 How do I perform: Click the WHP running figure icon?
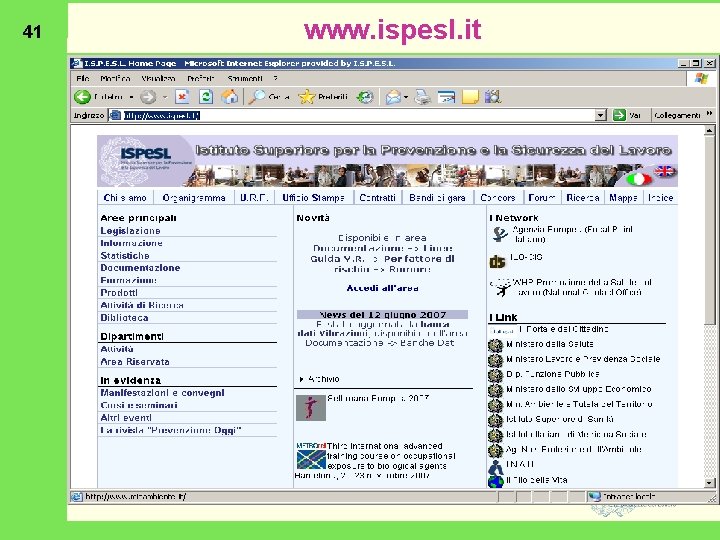501,287
